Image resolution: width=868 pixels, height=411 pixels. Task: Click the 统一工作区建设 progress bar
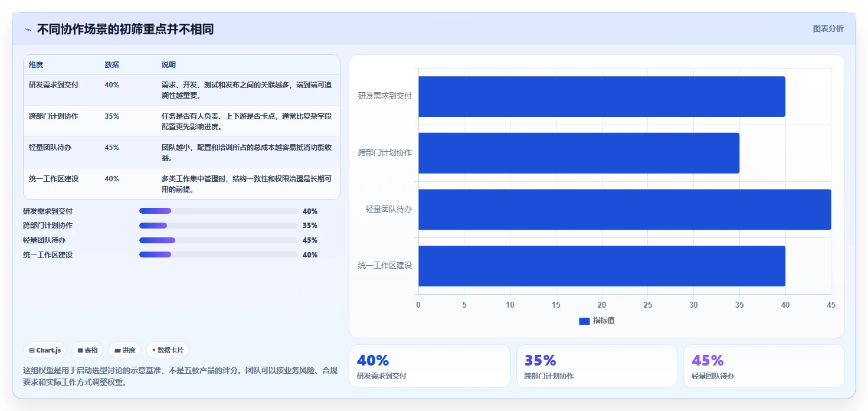click(x=218, y=255)
